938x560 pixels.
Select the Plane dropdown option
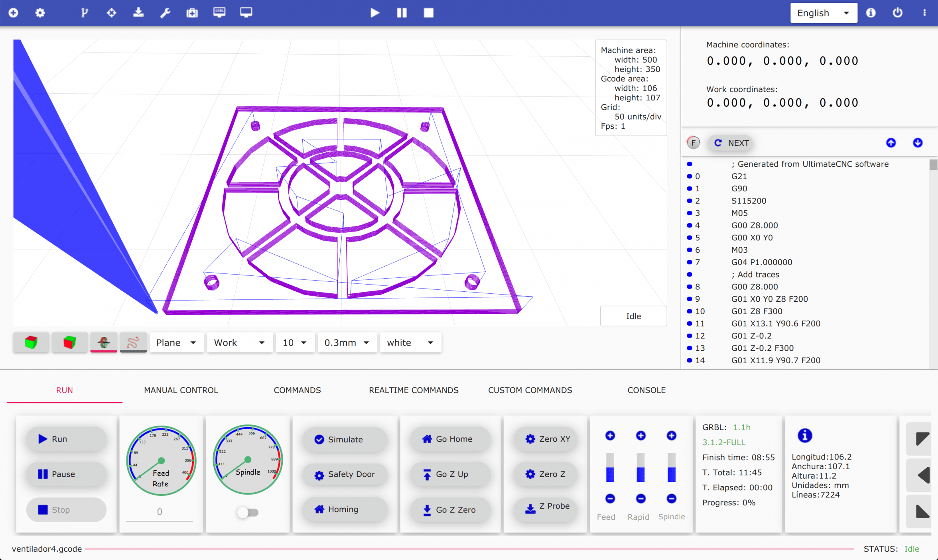(x=175, y=343)
